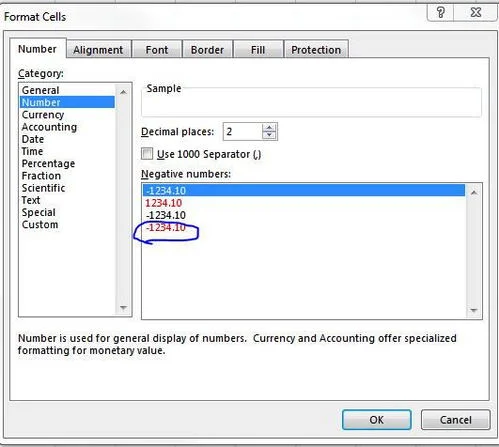
Task: Go to the Border tab
Action: pyautogui.click(x=207, y=50)
